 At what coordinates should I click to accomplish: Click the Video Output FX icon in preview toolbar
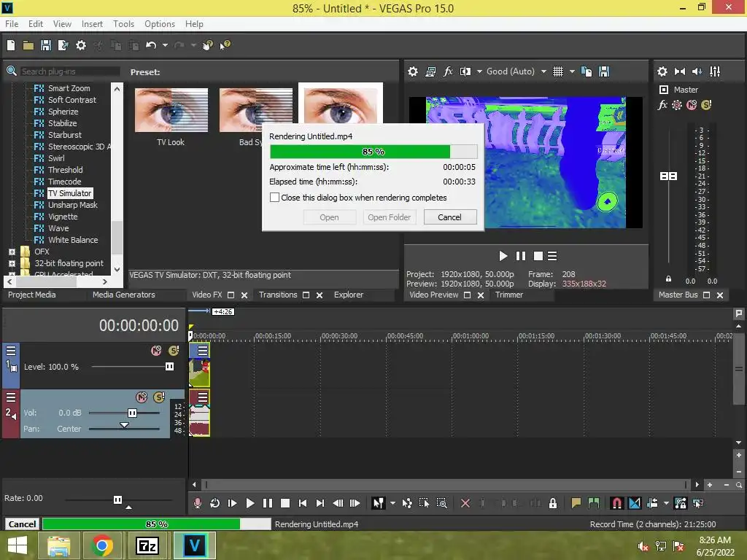point(448,71)
